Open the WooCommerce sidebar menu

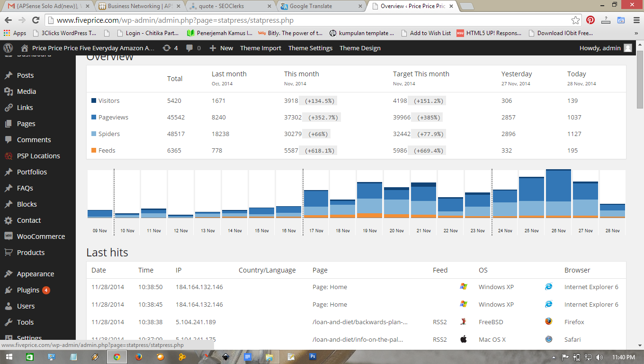(41, 237)
